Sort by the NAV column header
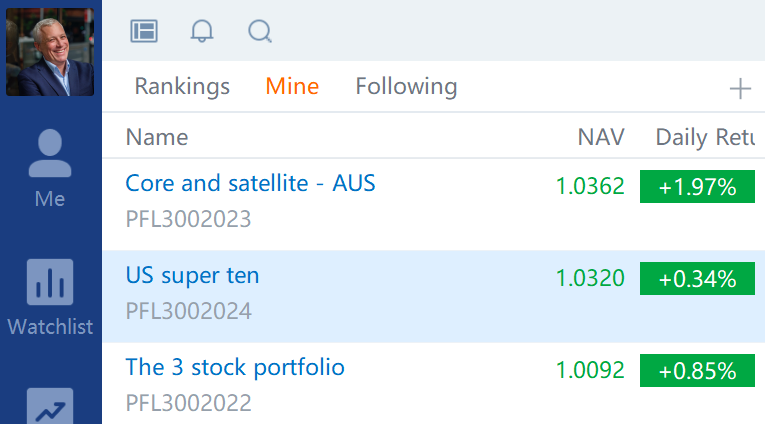 [601, 137]
